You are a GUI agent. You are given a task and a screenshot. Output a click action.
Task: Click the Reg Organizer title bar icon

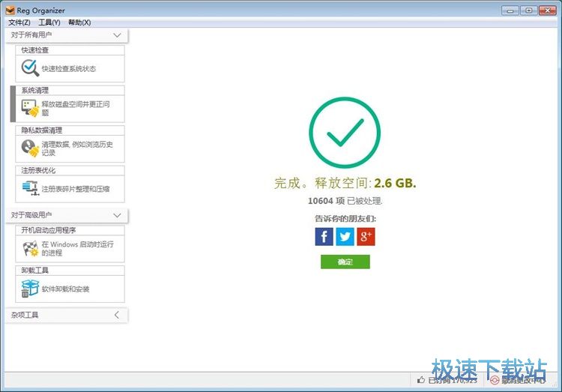10,10
